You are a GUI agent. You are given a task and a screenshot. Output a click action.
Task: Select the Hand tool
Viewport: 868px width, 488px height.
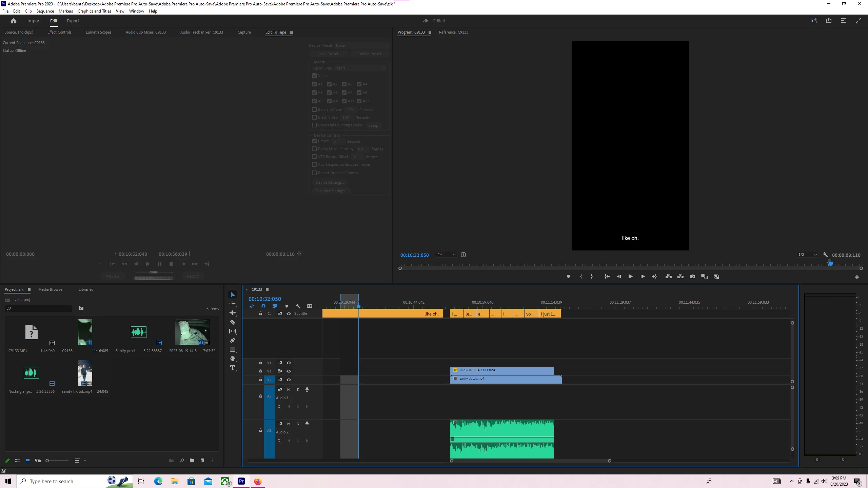(x=233, y=359)
